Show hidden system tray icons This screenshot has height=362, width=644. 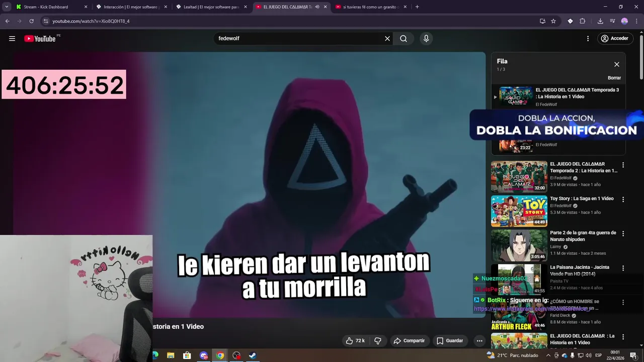(548, 355)
